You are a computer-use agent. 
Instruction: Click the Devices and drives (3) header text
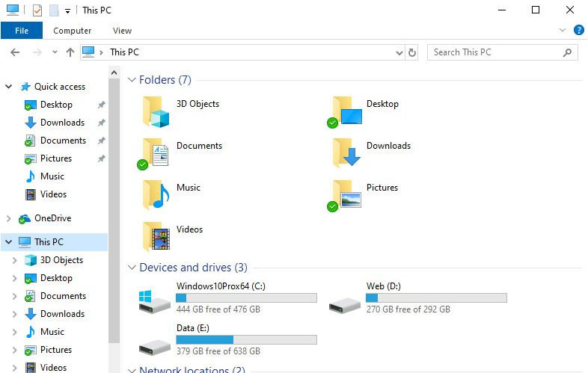click(x=193, y=268)
